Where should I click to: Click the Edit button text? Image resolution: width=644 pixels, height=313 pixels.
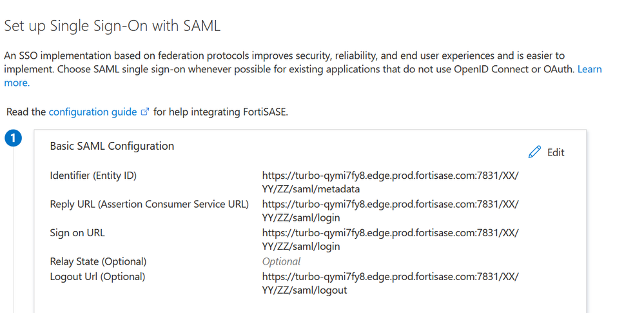[x=556, y=152]
